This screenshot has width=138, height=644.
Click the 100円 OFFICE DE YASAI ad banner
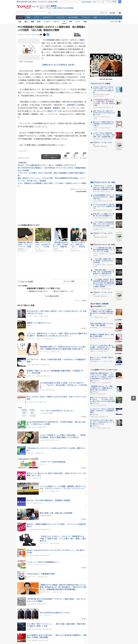(106, 67)
